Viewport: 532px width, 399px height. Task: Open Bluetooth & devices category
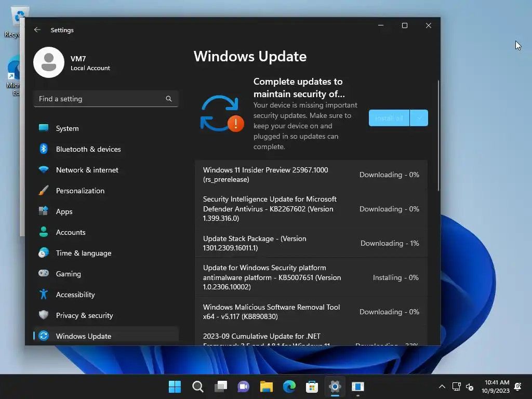pyautogui.click(x=106, y=149)
